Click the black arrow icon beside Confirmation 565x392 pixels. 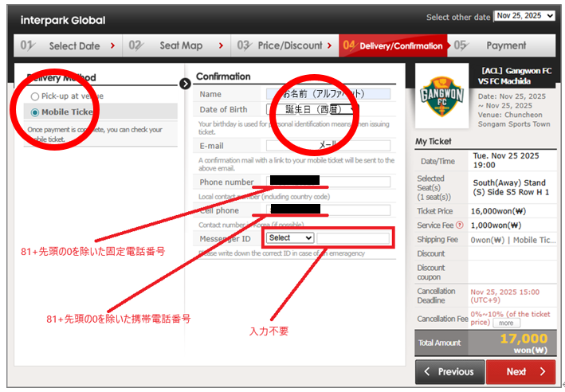tap(185, 83)
